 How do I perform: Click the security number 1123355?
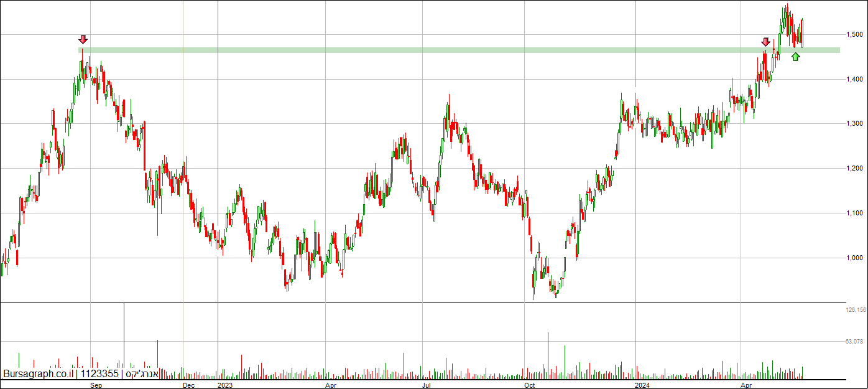[100, 374]
